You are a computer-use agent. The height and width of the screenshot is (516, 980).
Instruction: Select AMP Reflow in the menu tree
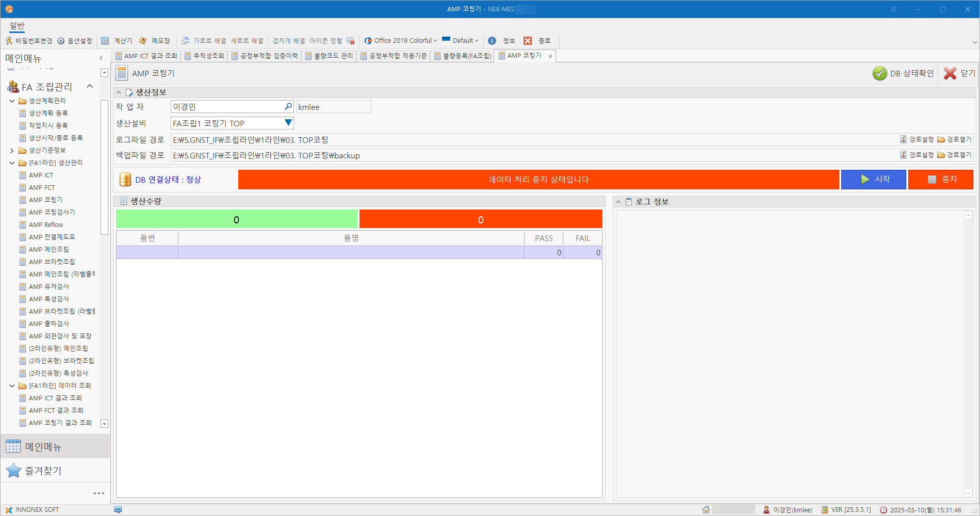pos(46,224)
